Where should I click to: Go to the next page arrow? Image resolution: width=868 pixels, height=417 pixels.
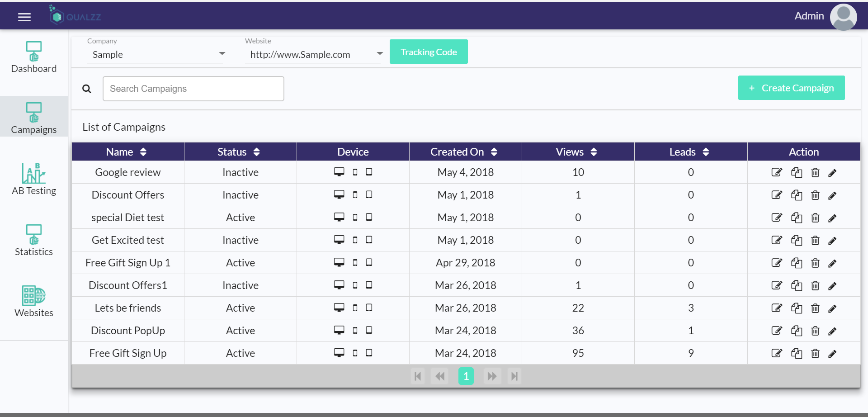[492, 376]
